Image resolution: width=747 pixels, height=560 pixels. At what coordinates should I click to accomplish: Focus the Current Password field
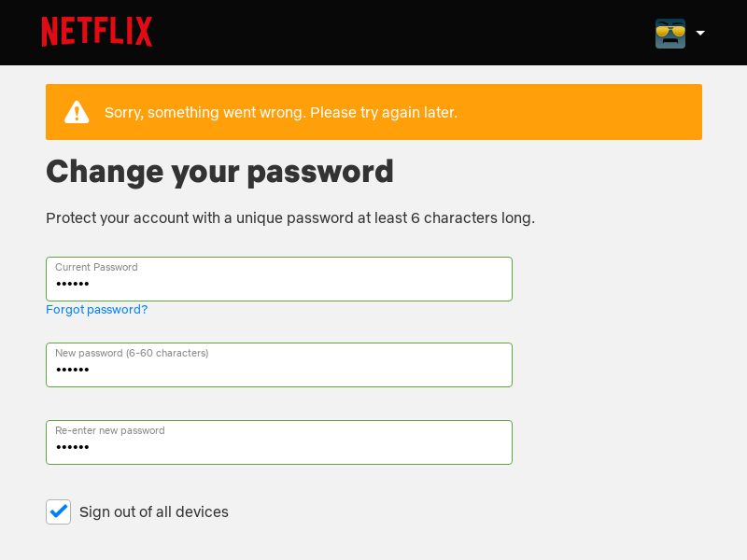pyautogui.click(x=279, y=279)
